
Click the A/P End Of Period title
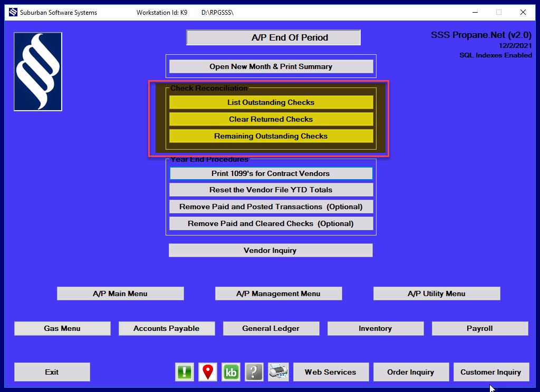tap(274, 37)
